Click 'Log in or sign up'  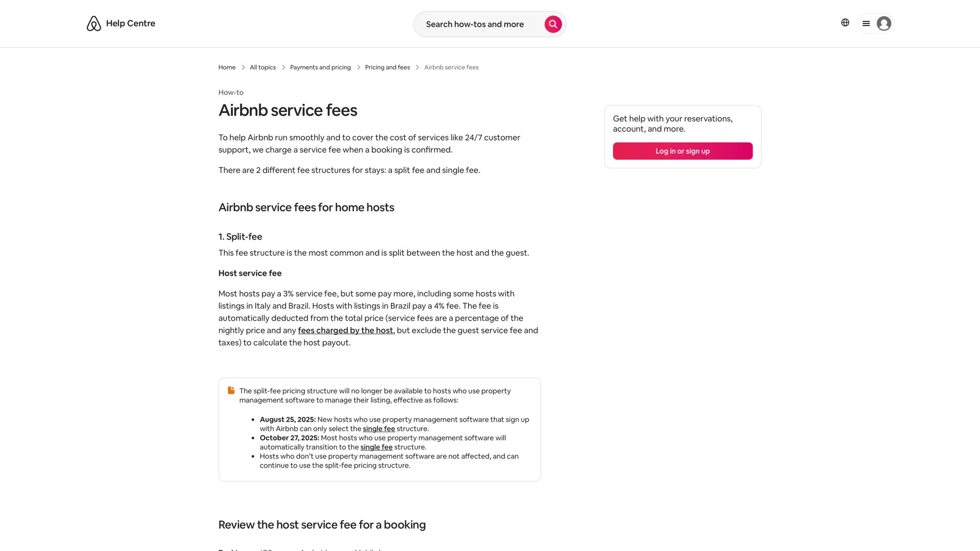682,151
